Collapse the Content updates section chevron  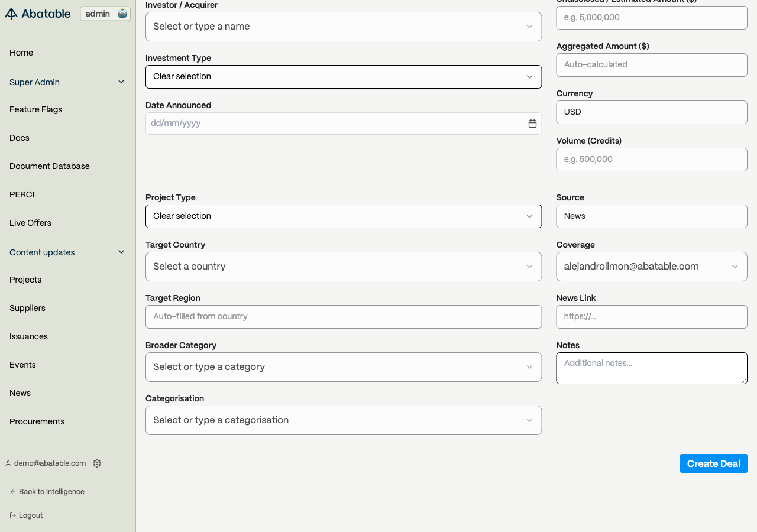tap(121, 252)
